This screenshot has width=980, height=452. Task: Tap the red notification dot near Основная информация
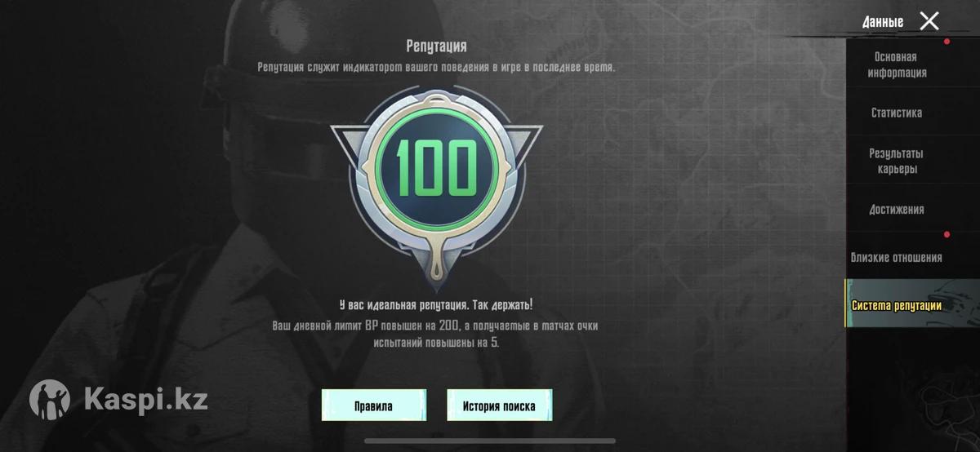947,41
